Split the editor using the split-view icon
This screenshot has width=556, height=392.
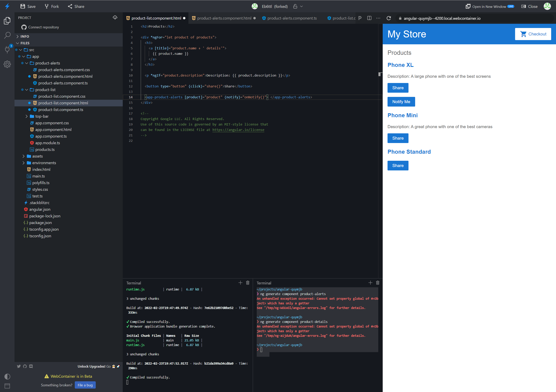[369, 18]
